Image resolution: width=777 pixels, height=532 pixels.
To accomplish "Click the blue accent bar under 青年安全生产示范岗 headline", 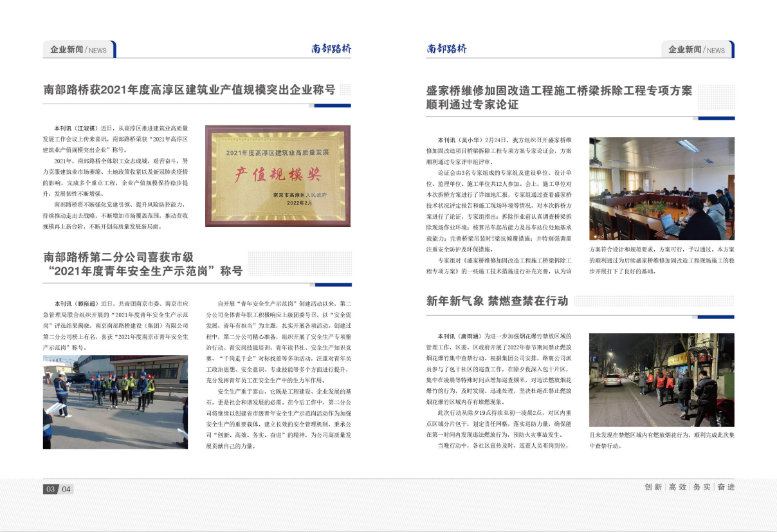I will point(333,284).
